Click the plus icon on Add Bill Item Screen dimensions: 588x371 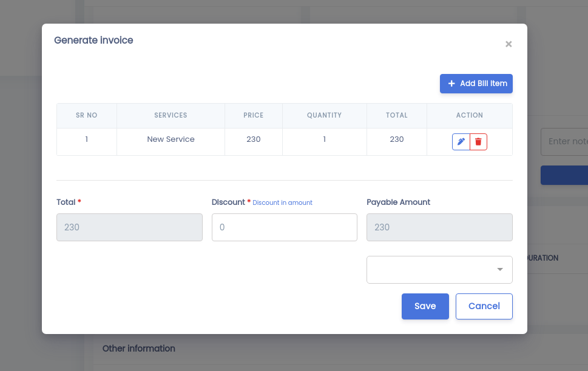pyautogui.click(x=451, y=84)
